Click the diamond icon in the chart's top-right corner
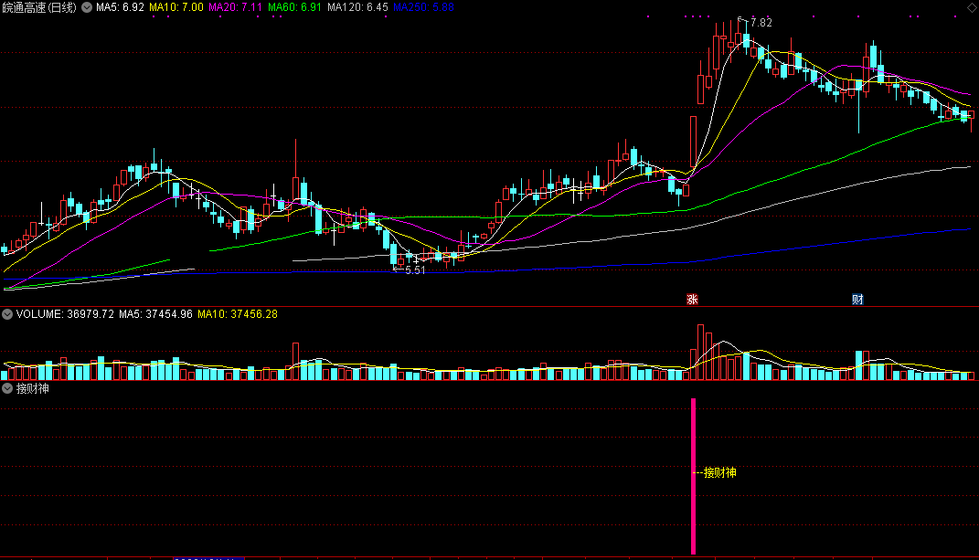979x560 pixels. click(972, 7)
